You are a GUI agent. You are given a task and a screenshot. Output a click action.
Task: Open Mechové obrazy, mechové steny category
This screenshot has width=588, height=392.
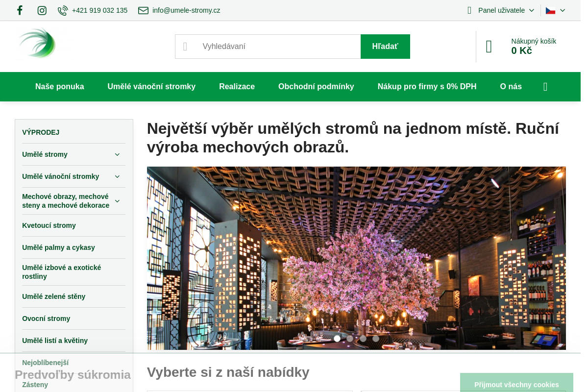click(x=66, y=201)
